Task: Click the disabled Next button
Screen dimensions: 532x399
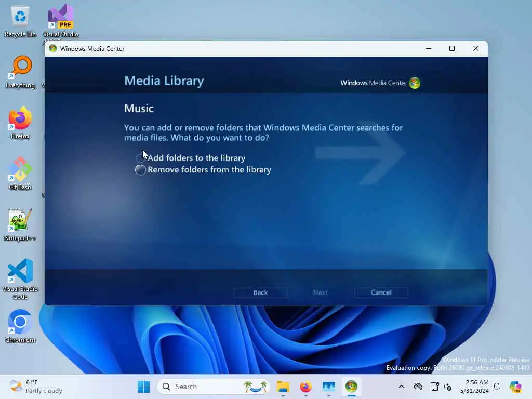Action: pyautogui.click(x=320, y=292)
